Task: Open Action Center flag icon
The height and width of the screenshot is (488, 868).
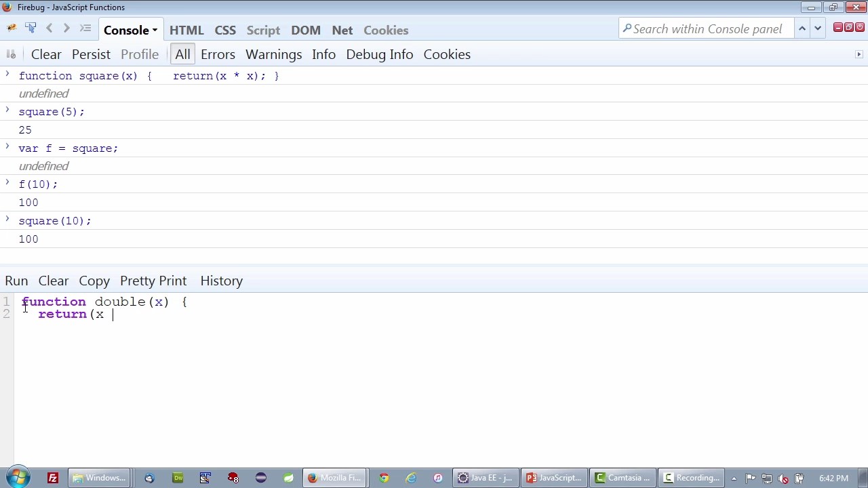Action: 751,479
